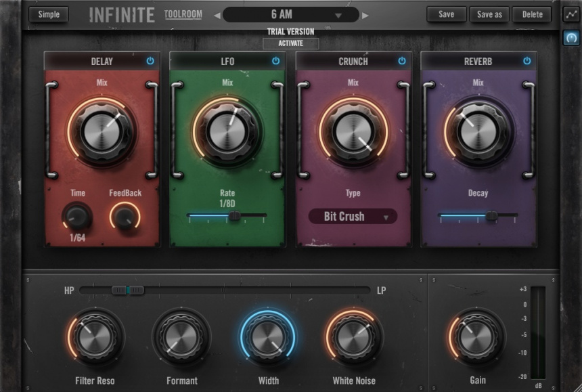Click the FeedBack knob in Delay
This screenshot has width=582, height=392.
pyautogui.click(x=125, y=215)
